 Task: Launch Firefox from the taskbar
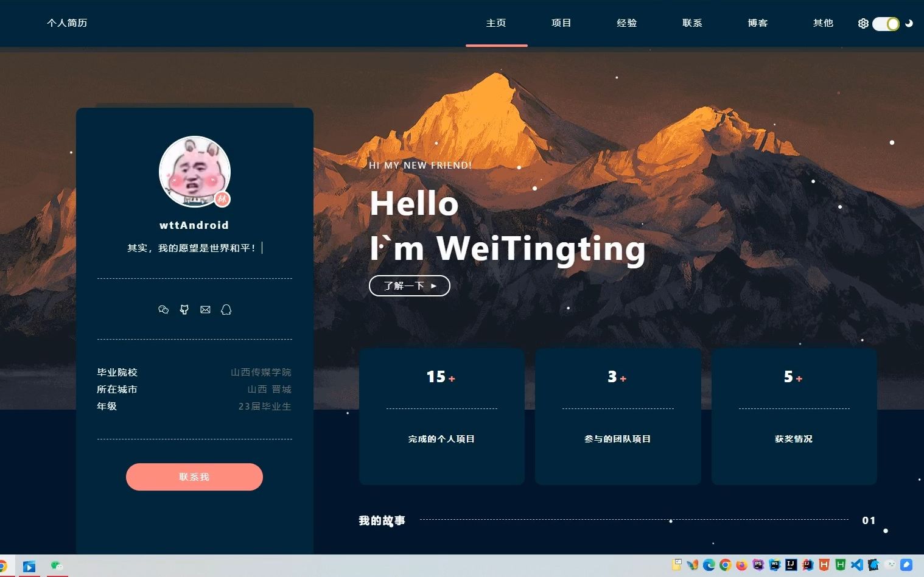(x=741, y=565)
